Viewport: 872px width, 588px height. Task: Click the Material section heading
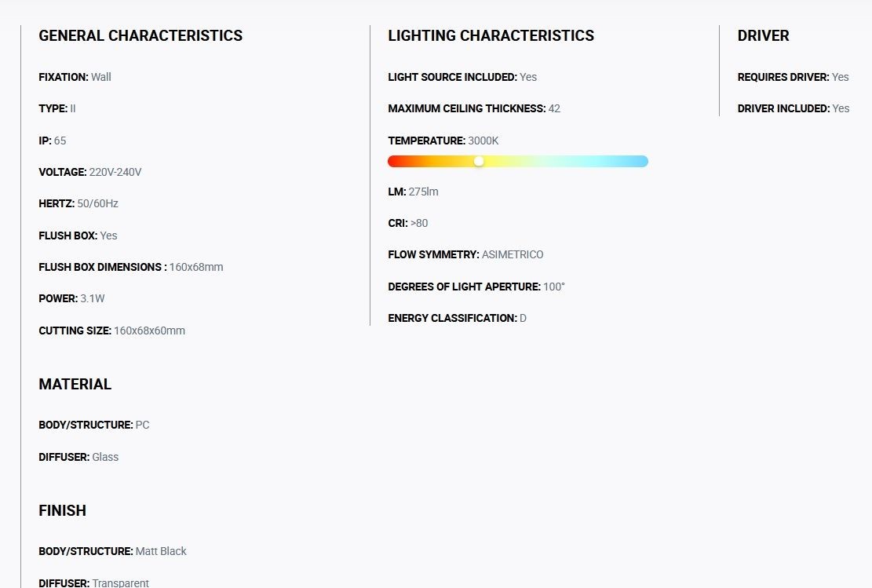75,385
